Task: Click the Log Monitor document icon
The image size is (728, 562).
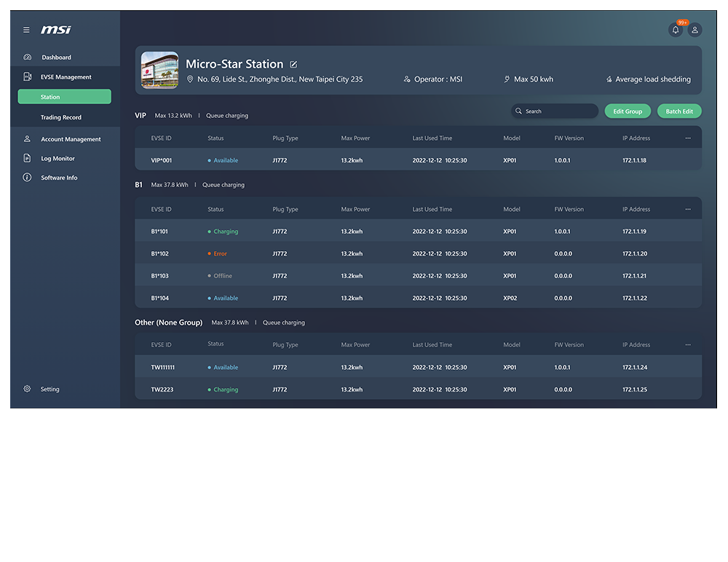Action: point(25,158)
